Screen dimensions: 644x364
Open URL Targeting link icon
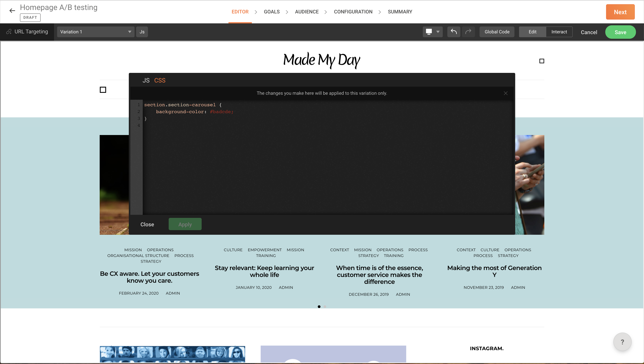point(9,32)
